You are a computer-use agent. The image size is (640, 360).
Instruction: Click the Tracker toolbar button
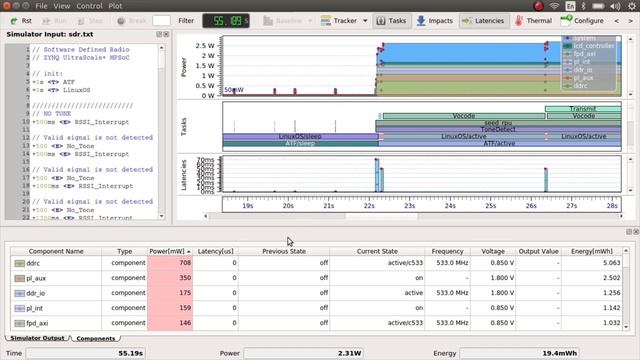pyautogui.click(x=339, y=21)
